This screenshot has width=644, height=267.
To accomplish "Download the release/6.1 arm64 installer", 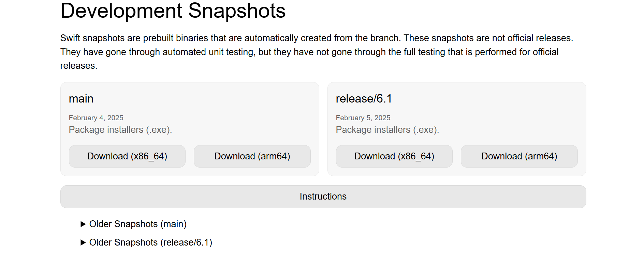I will tap(519, 156).
